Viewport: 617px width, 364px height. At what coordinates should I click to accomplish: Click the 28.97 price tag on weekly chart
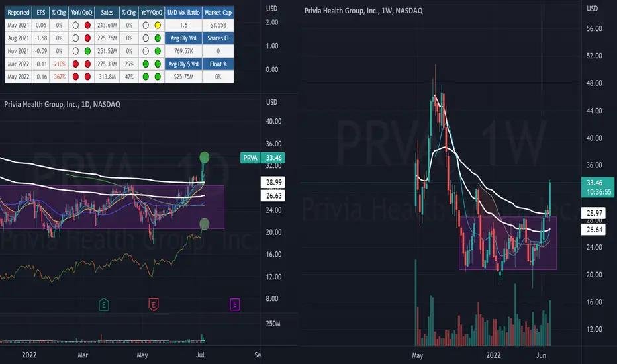tap(593, 213)
